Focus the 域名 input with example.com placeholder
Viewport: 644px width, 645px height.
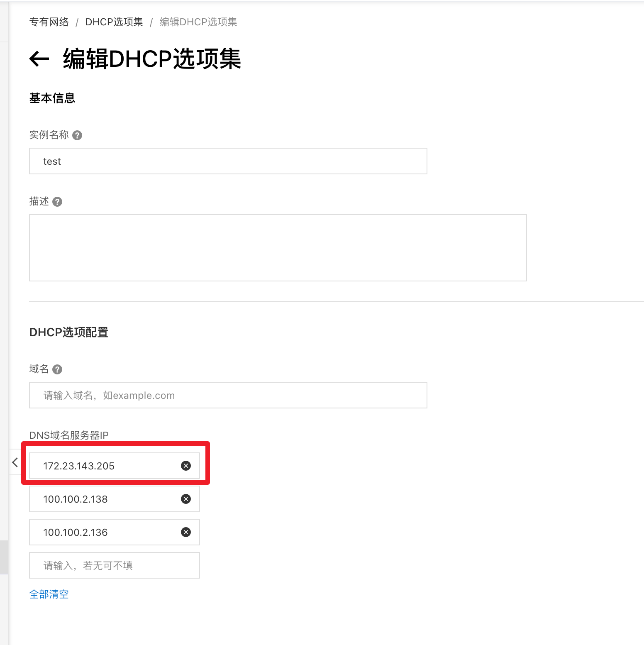[228, 395]
